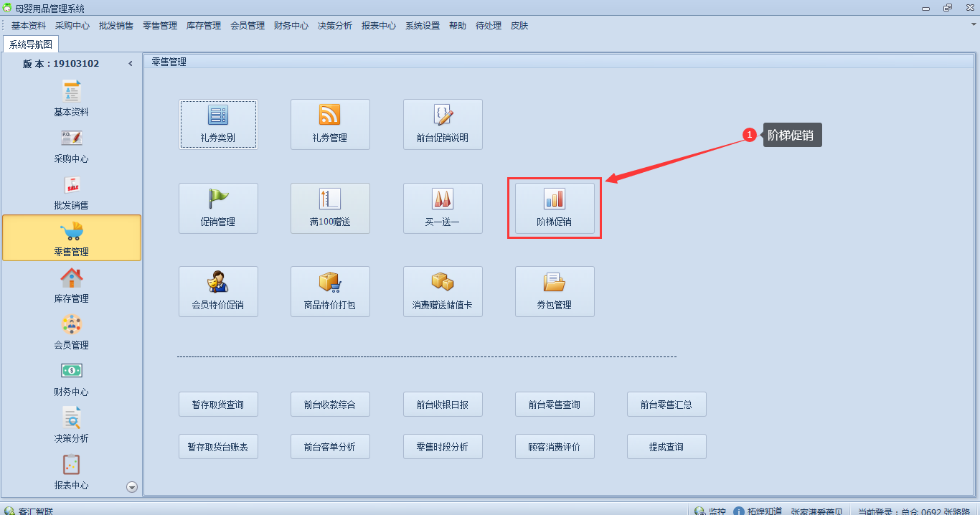
Task: Click the 前台收款综合 button
Action: pos(330,405)
